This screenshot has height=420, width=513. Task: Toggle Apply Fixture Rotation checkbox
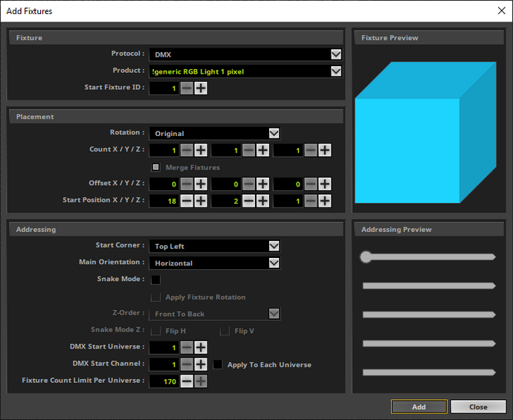point(155,297)
